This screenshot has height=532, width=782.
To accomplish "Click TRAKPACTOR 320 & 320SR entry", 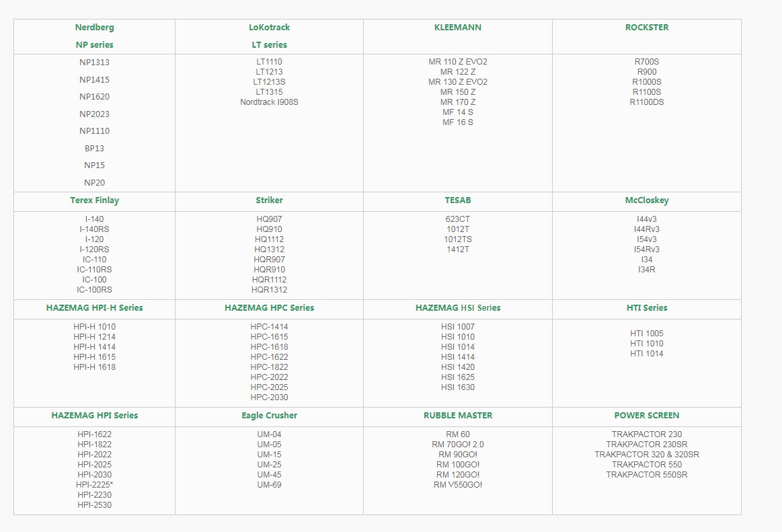I will tap(647, 455).
